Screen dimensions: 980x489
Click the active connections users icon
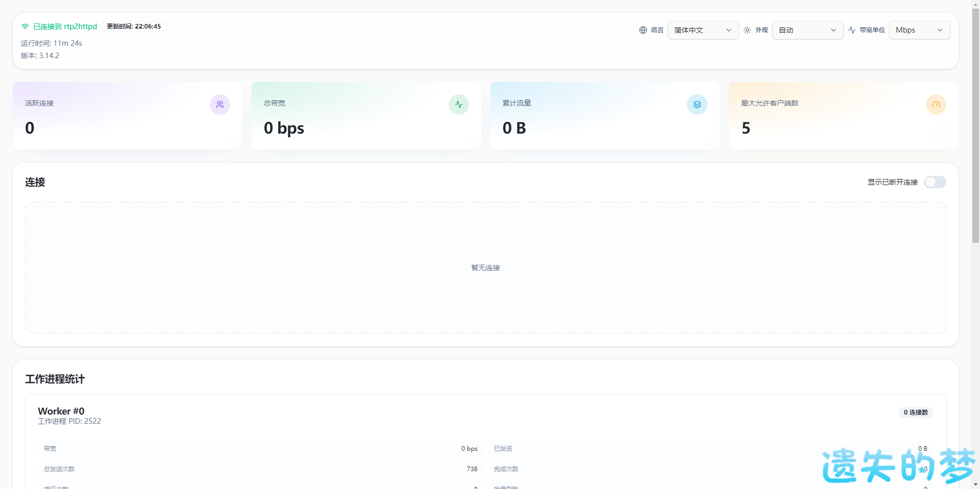click(x=220, y=105)
